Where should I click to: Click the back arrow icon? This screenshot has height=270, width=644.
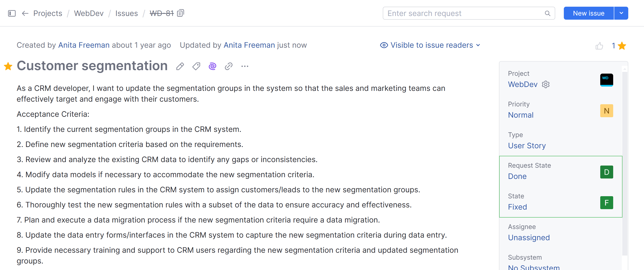click(x=25, y=13)
